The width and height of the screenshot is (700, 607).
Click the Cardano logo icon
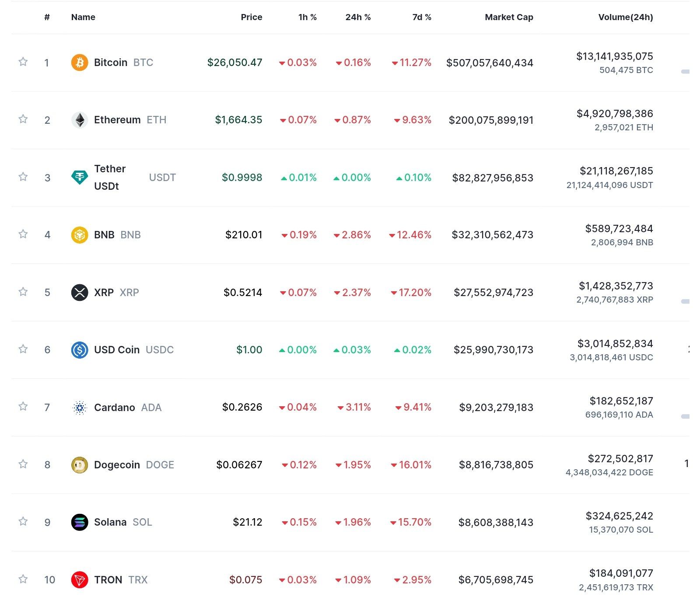[x=79, y=408]
